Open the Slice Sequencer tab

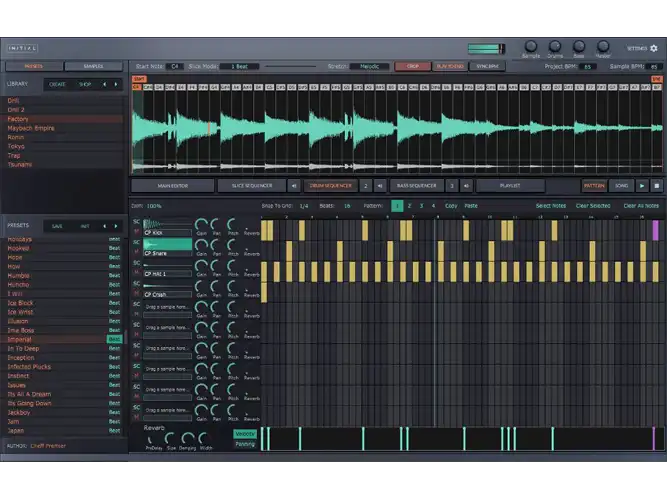[x=252, y=186]
